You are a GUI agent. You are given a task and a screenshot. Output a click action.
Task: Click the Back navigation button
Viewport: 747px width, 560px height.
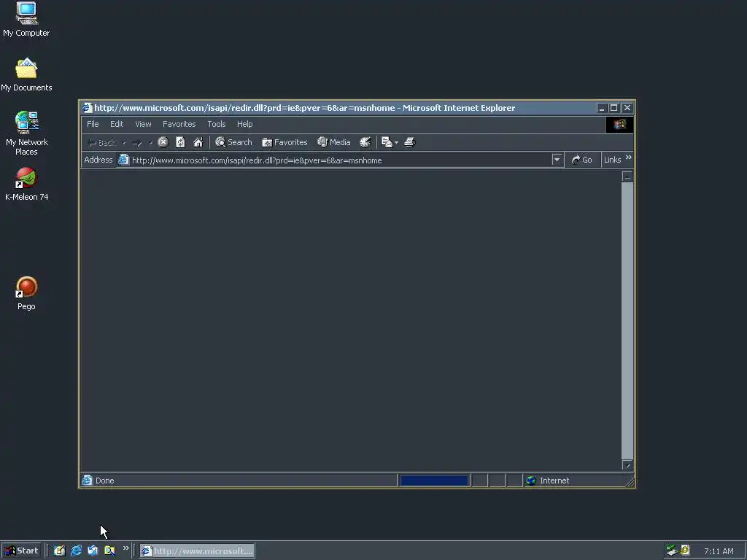102,142
